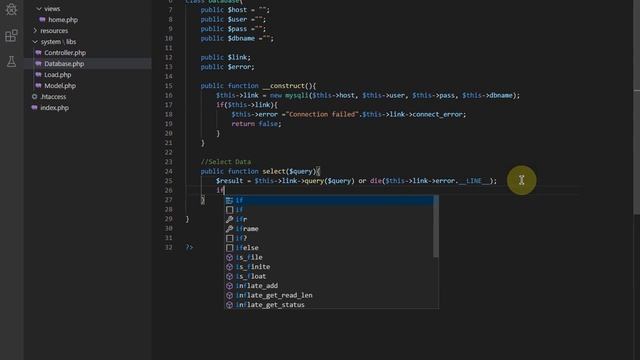Click the PHP icon beside Load.php
This screenshot has width=640, height=360.
[38, 75]
